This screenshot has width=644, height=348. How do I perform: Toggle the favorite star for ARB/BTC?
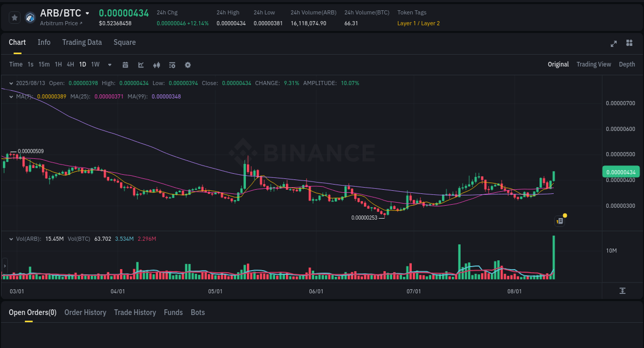(14, 17)
